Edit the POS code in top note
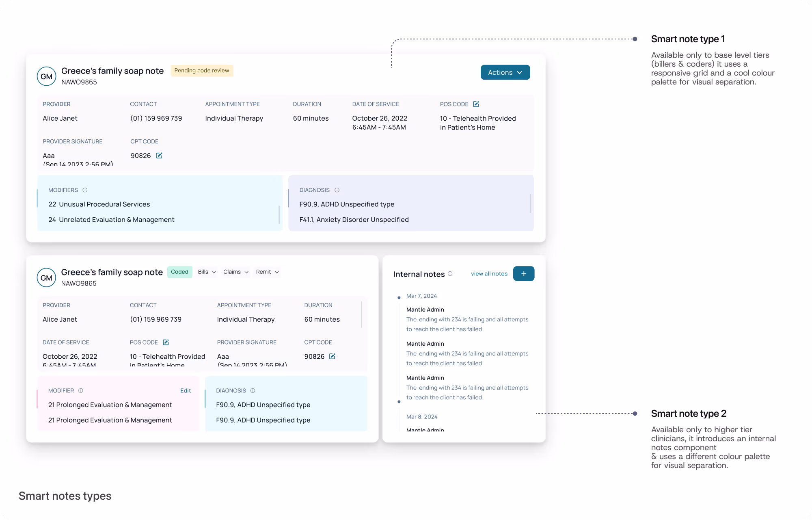This screenshot has width=812, height=520. click(x=476, y=104)
